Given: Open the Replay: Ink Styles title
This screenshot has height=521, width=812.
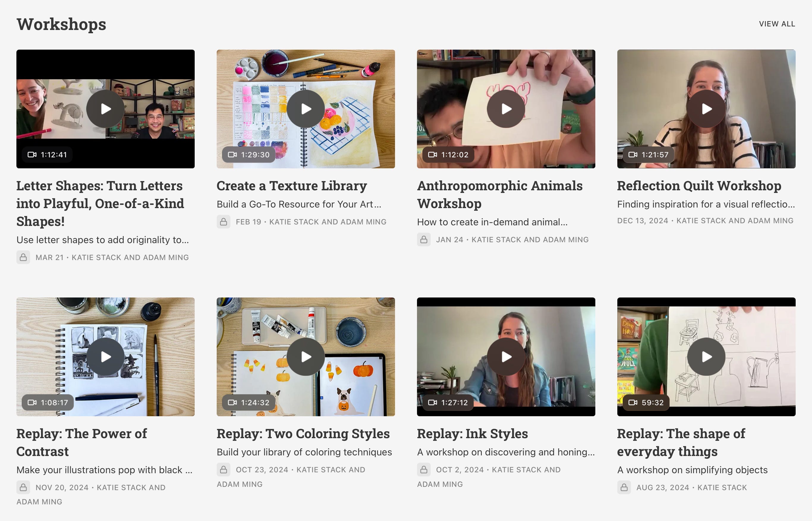Looking at the screenshot, I should (472, 434).
